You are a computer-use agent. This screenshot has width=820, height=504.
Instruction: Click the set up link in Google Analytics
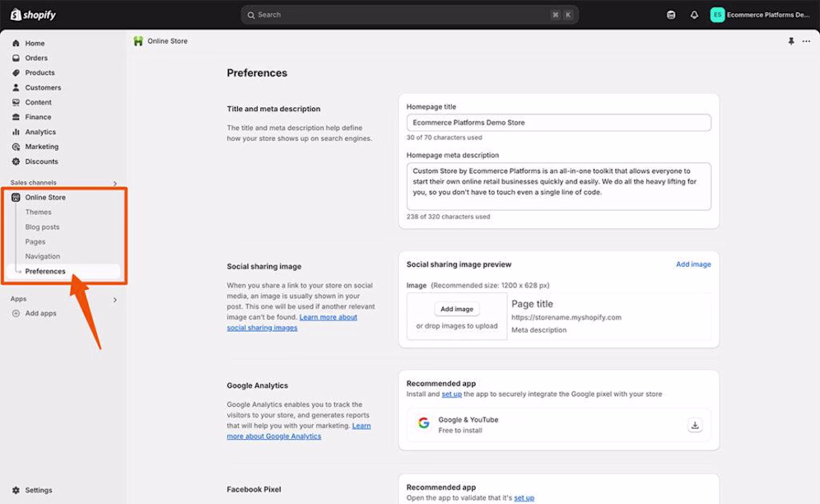pos(451,394)
